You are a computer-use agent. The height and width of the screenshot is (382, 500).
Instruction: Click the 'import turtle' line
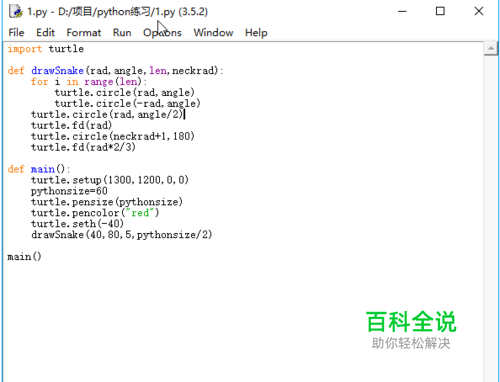tap(46, 49)
